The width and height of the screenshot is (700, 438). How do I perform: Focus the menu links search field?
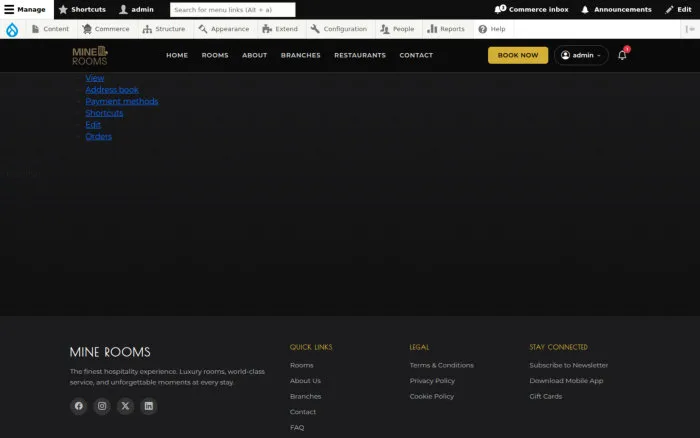pyautogui.click(x=233, y=9)
